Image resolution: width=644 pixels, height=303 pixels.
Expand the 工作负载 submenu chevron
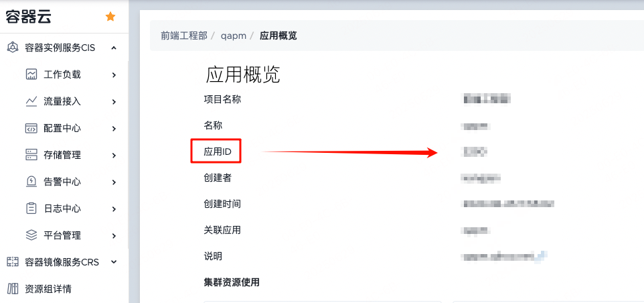tap(114, 74)
